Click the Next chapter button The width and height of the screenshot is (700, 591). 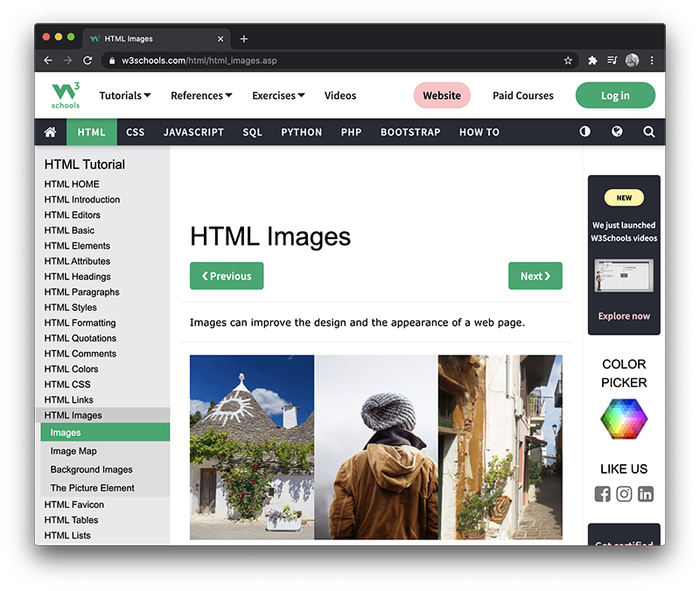tap(535, 275)
